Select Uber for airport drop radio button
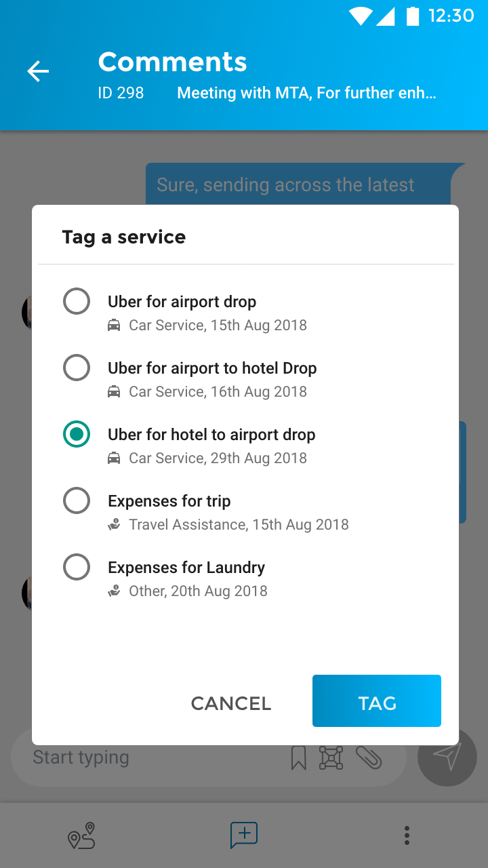This screenshot has height=868, width=488. (77, 302)
